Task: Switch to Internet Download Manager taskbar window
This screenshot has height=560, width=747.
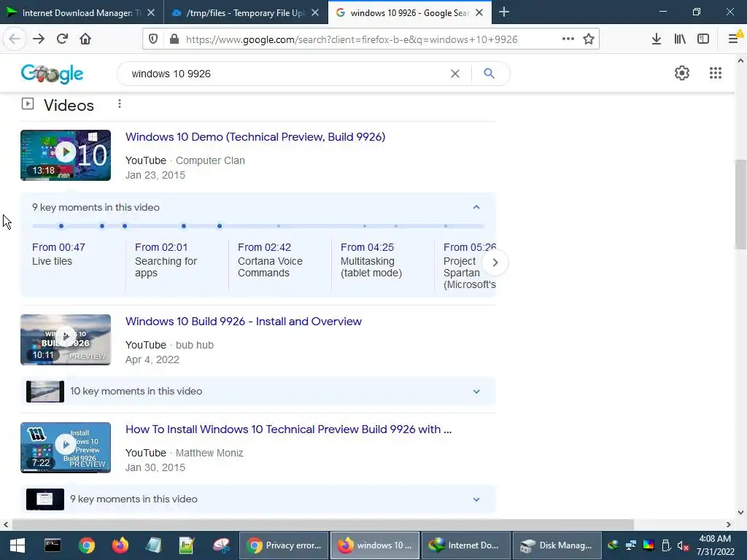Action: click(x=466, y=545)
